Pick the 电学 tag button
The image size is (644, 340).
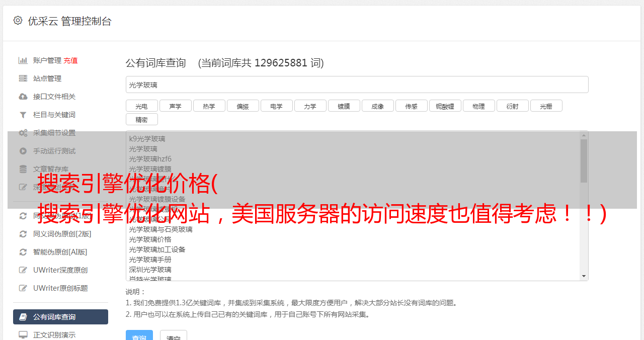277,106
